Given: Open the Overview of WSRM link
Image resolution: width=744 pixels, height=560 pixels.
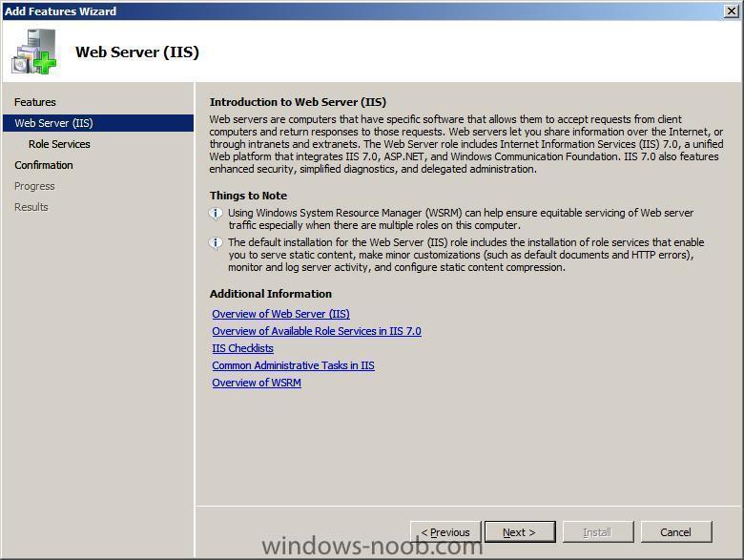Looking at the screenshot, I should [x=257, y=383].
